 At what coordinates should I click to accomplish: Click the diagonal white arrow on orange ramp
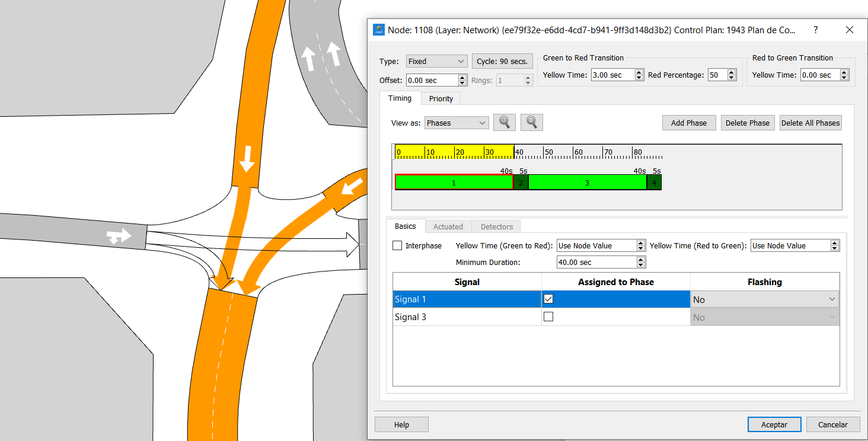353,187
